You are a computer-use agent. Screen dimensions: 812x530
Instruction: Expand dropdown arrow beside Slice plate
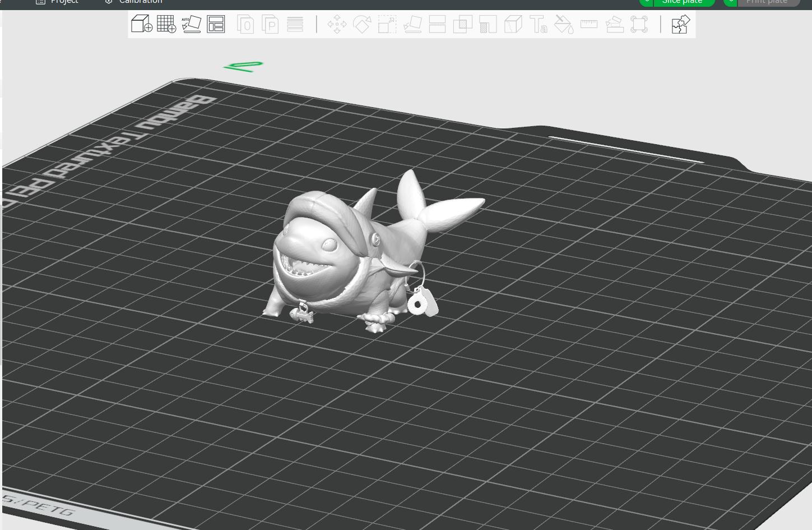point(646,2)
